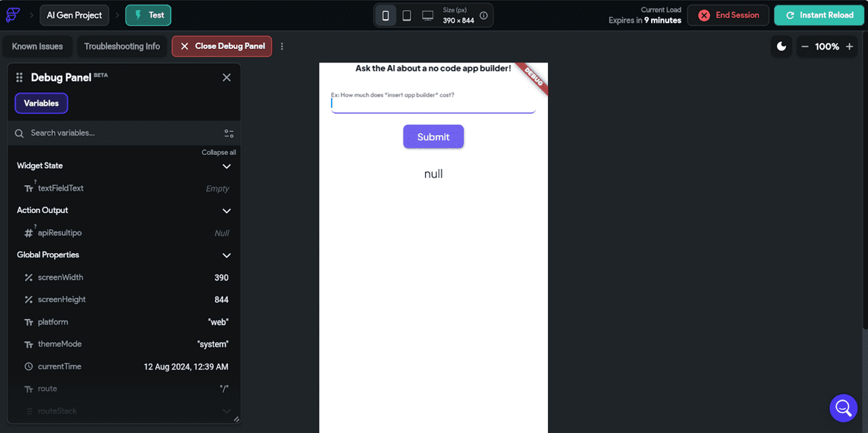Click the drag handle beside Debug Panel title
Screen dimensions: 868x433
pyautogui.click(x=19, y=77)
